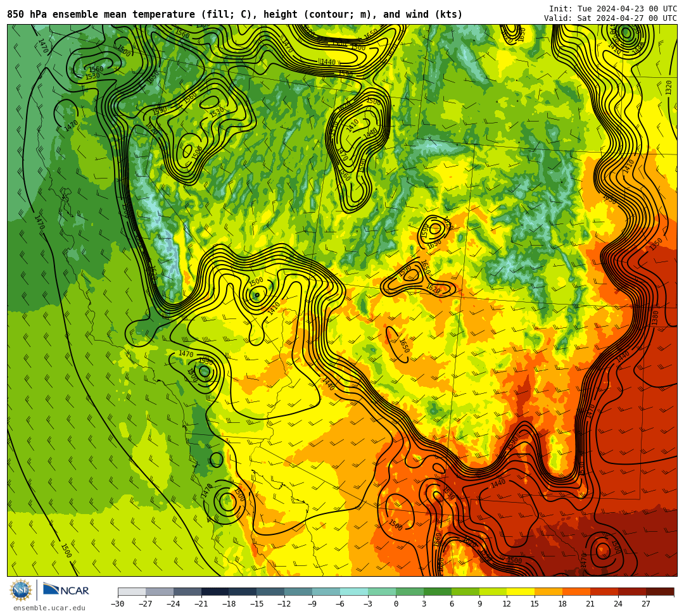The width and height of the screenshot is (684, 616).
Task: Pick the 21 to 24 red colorbar segment
Action: (x=605, y=591)
